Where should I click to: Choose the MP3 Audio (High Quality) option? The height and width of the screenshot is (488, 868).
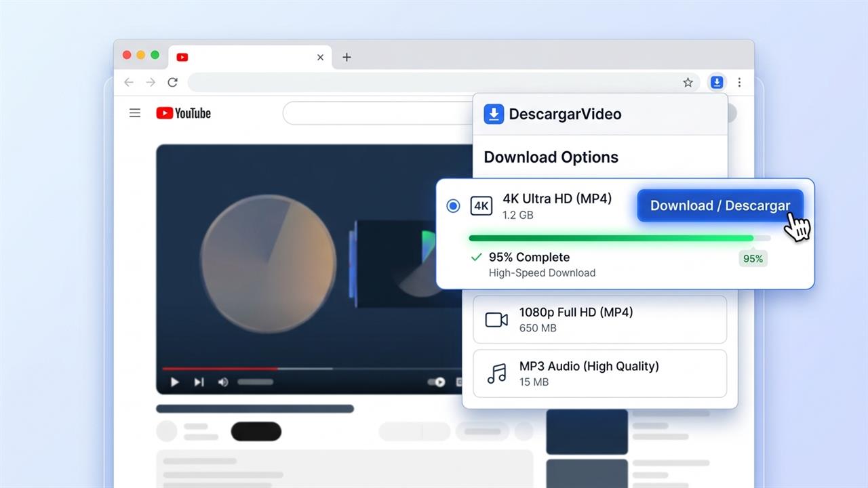(599, 374)
